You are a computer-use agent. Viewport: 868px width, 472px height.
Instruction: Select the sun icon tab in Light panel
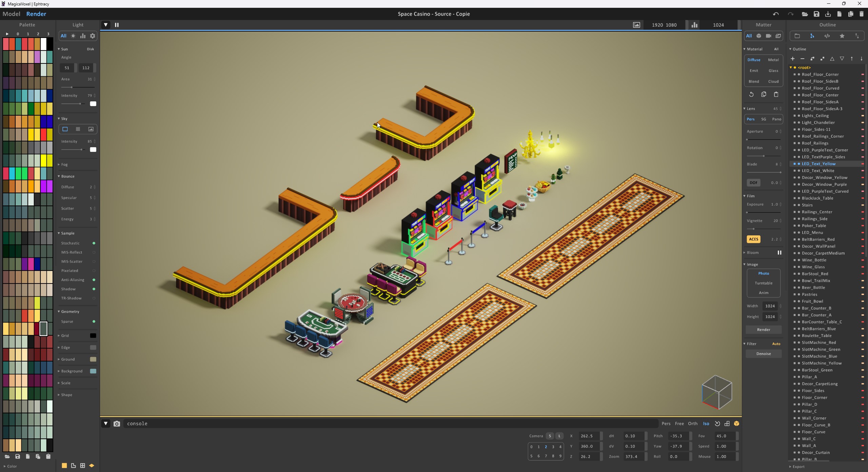pyautogui.click(x=73, y=36)
